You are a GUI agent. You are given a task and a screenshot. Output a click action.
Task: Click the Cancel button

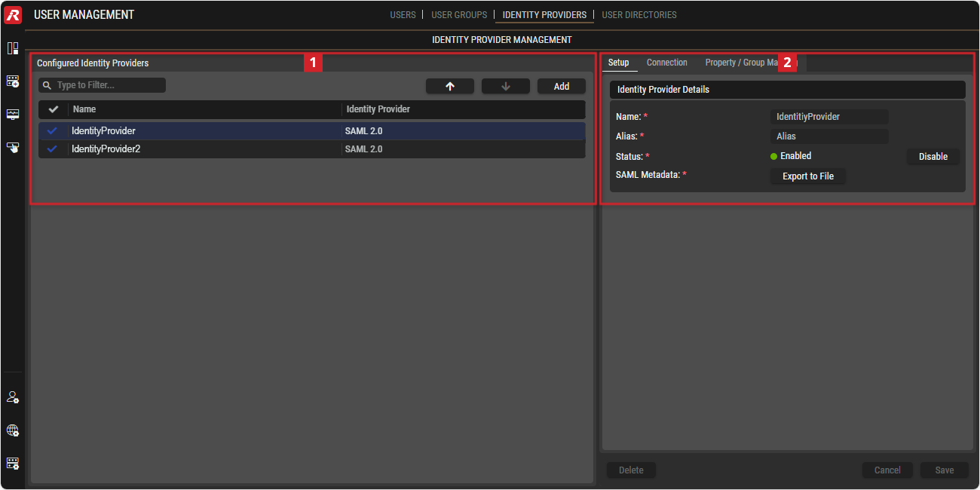(887, 470)
